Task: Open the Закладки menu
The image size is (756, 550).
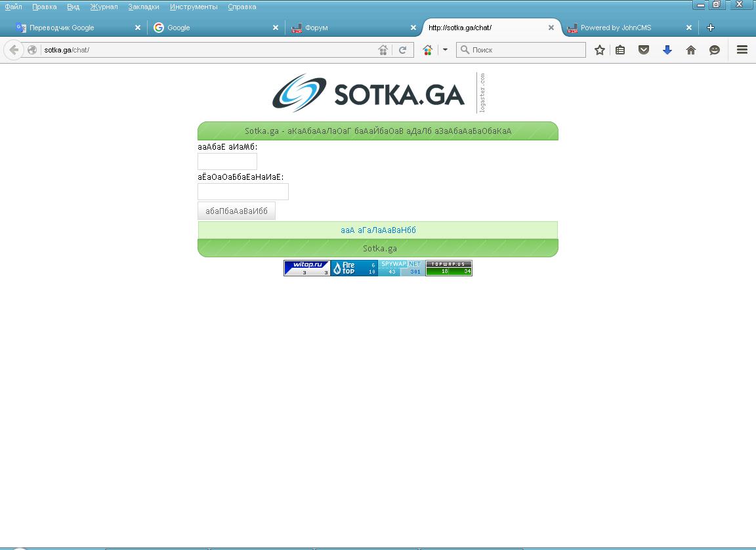Action: tap(144, 7)
